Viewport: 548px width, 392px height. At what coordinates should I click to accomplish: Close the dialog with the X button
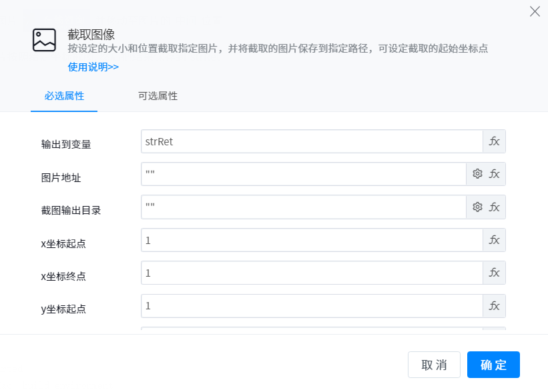coord(535,11)
